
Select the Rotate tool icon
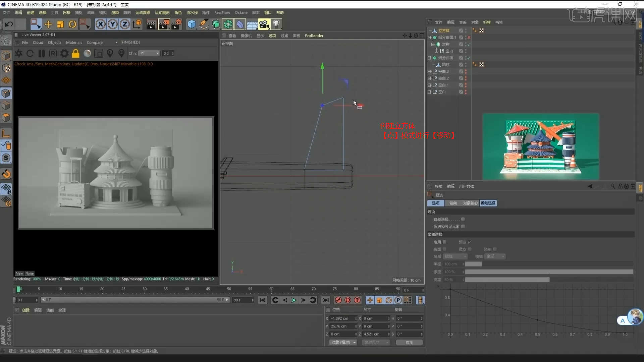[72, 24]
